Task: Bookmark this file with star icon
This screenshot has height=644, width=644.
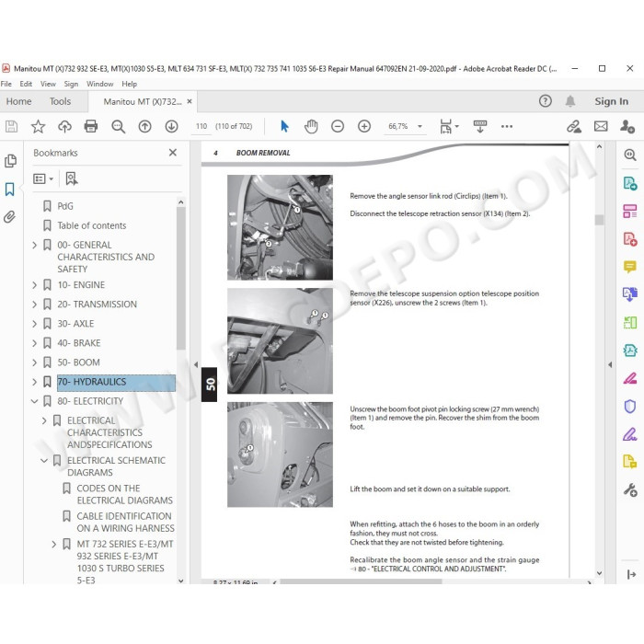Action: (38, 127)
